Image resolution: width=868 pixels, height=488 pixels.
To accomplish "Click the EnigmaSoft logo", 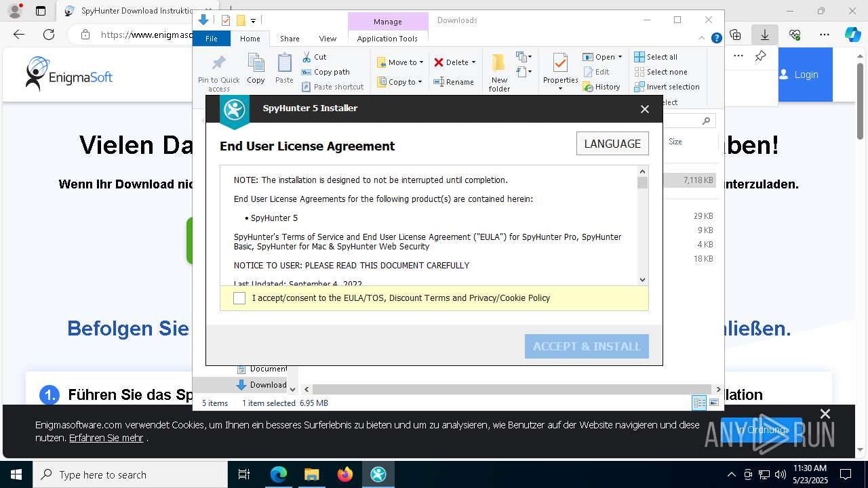I will [69, 73].
